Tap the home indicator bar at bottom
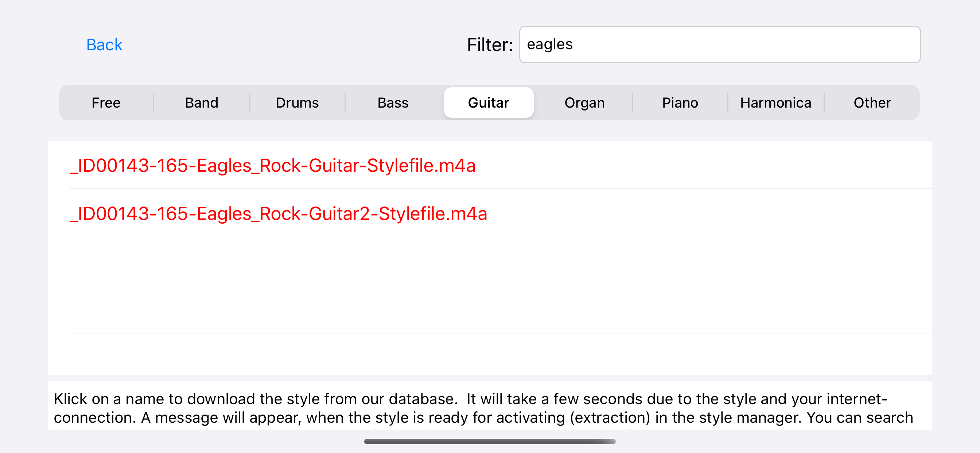Screen dimensions: 980x453 point(490,441)
